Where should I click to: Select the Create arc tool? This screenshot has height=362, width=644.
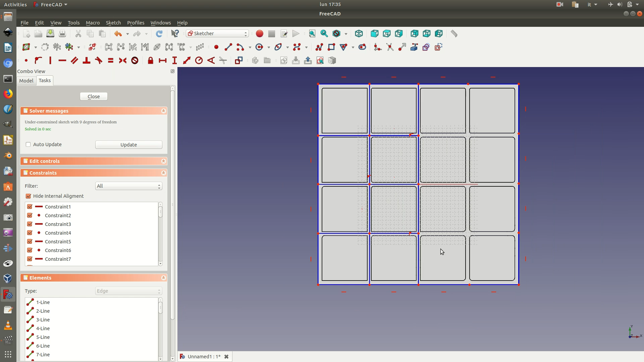(x=240, y=47)
